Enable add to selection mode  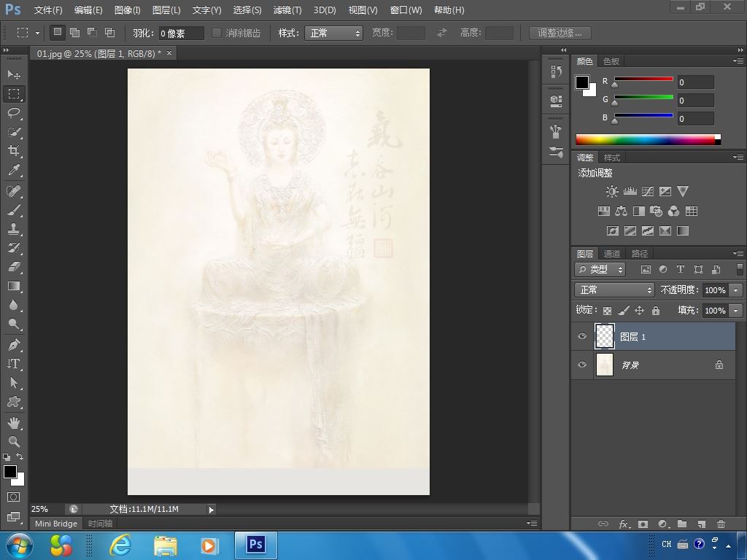[75, 32]
